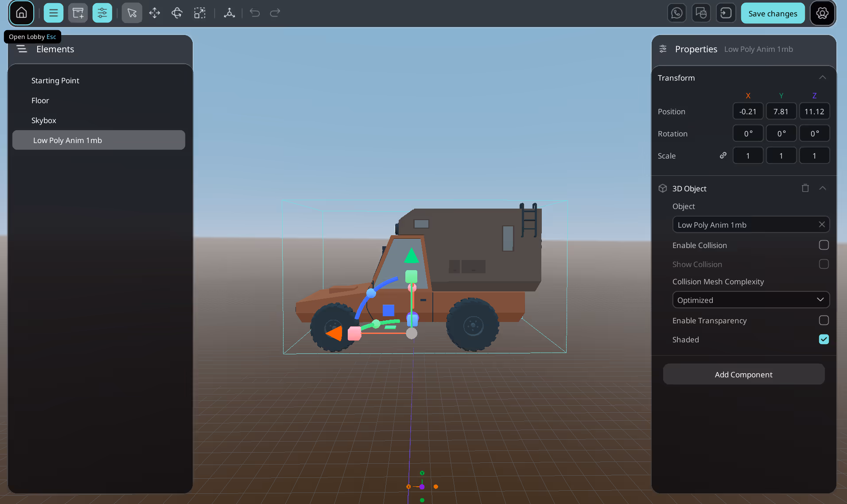
Task: Click the orange axis dot on orientation gizmo
Action: click(436, 486)
